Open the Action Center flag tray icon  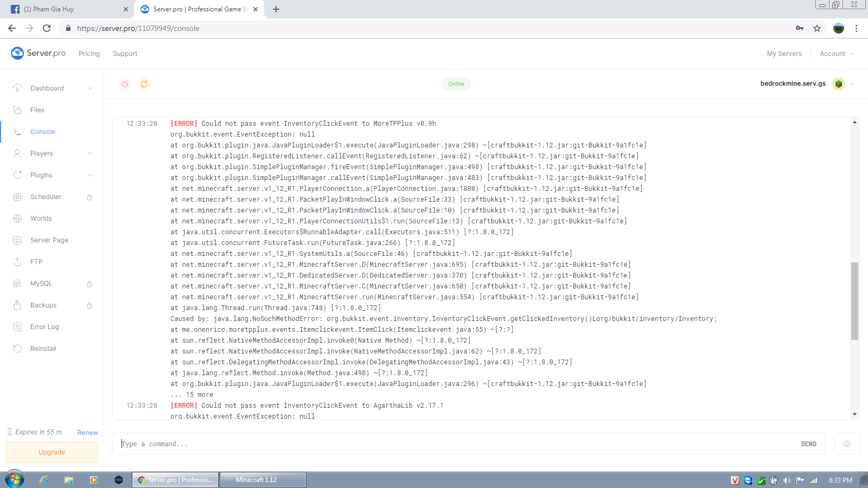point(800,480)
